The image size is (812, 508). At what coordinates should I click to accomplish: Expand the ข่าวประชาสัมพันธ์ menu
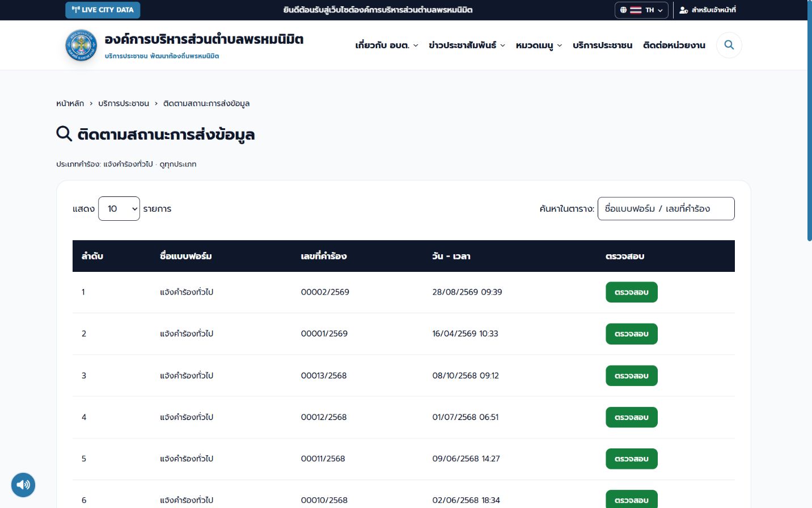467,45
